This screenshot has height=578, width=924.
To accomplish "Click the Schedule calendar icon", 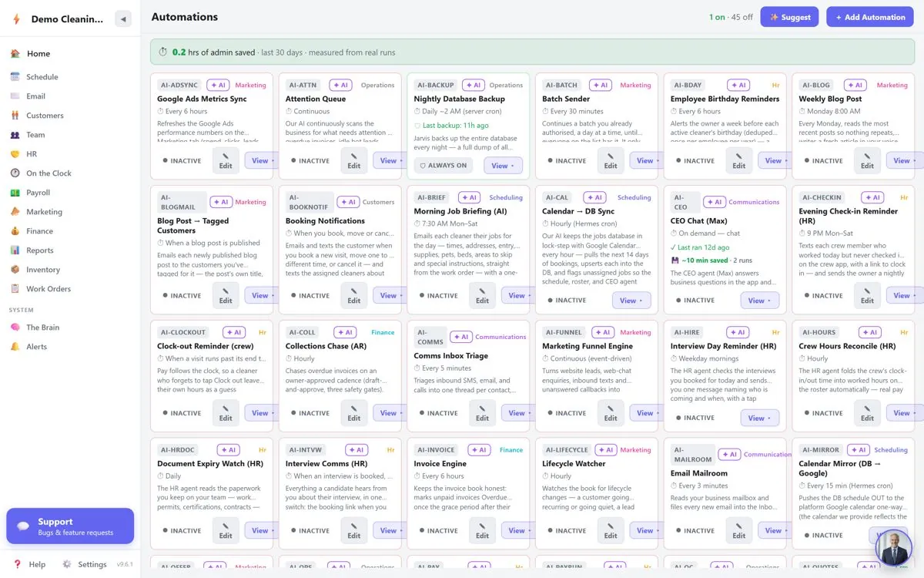I will click(15, 77).
